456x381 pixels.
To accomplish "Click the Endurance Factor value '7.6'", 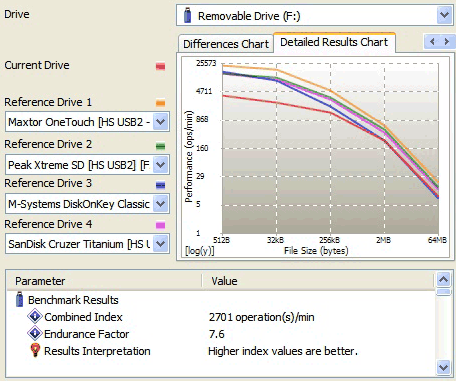I will click(x=217, y=334).
